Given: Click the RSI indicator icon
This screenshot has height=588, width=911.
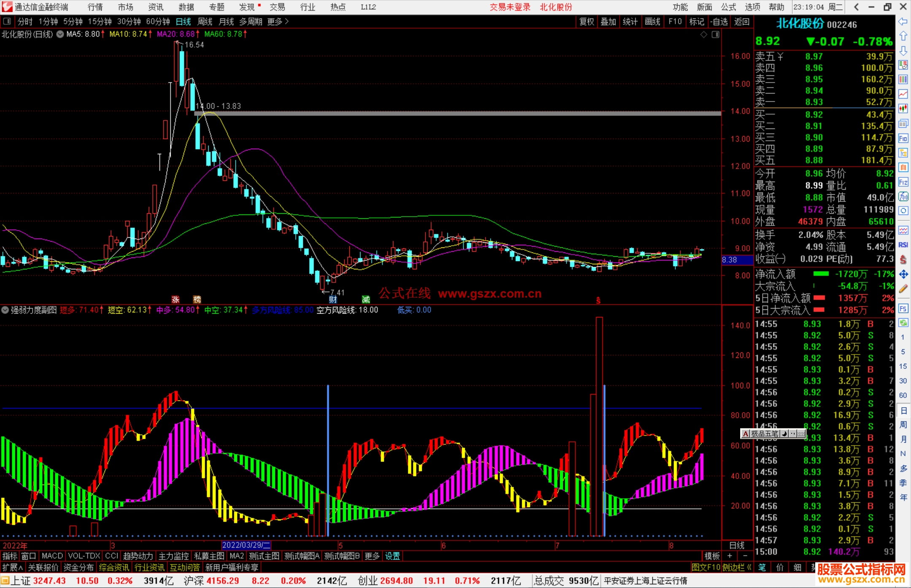Looking at the screenshot, I should (x=903, y=245).
